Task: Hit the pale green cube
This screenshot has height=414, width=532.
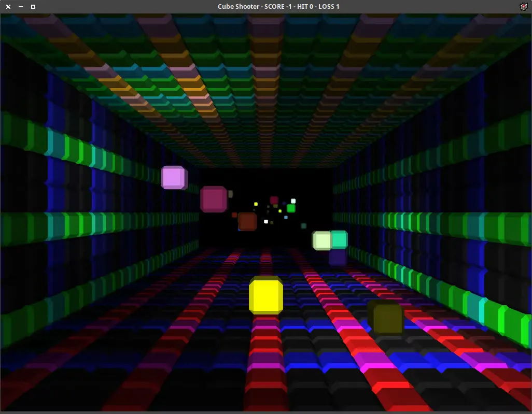Action: pos(321,240)
